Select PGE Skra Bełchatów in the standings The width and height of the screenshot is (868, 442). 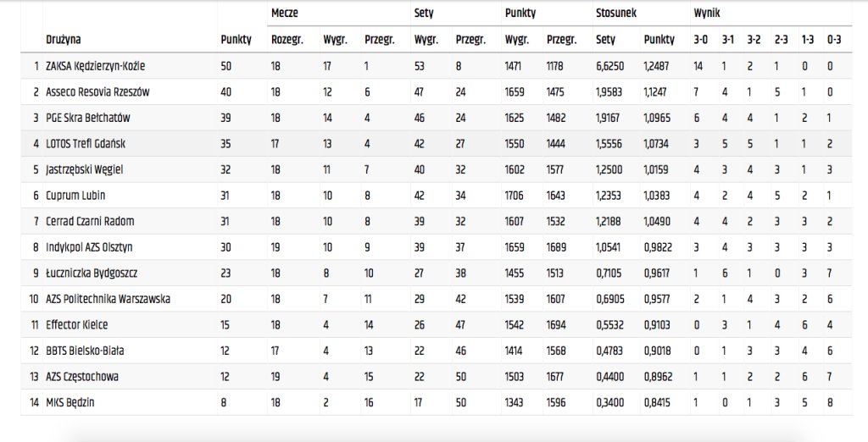click(x=87, y=118)
